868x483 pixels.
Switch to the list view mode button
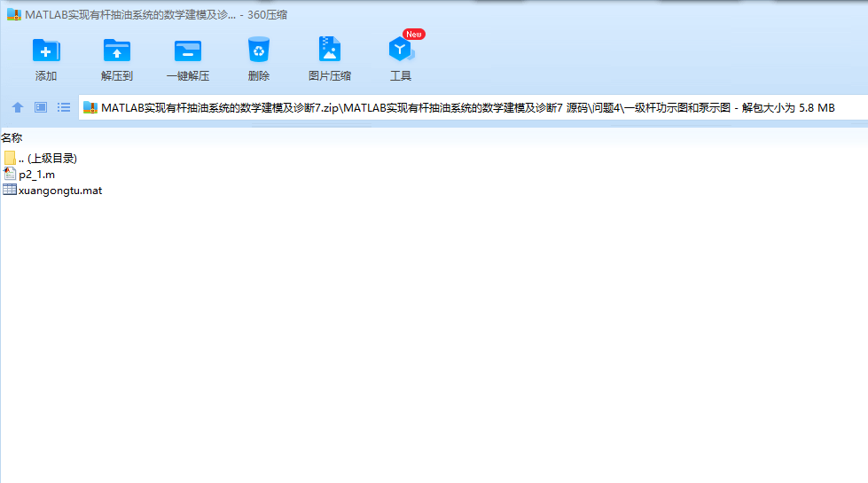pos(64,107)
